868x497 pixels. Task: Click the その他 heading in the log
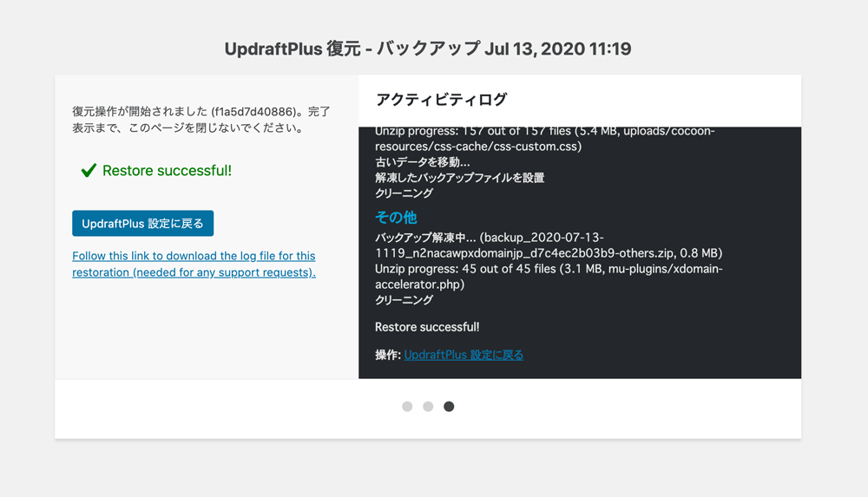tap(396, 217)
